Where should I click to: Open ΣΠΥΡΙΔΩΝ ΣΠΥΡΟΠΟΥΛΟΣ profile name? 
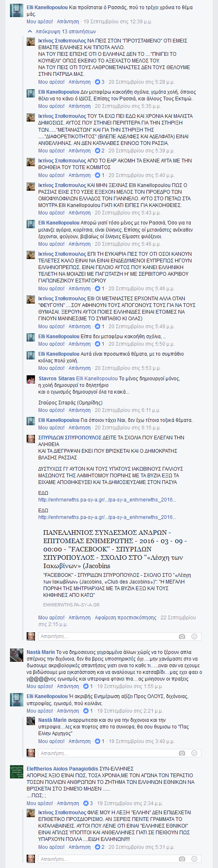tap(70, 438)
